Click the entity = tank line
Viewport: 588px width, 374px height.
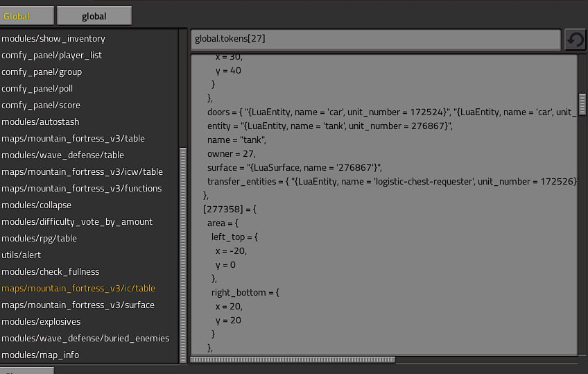(330, 126)
